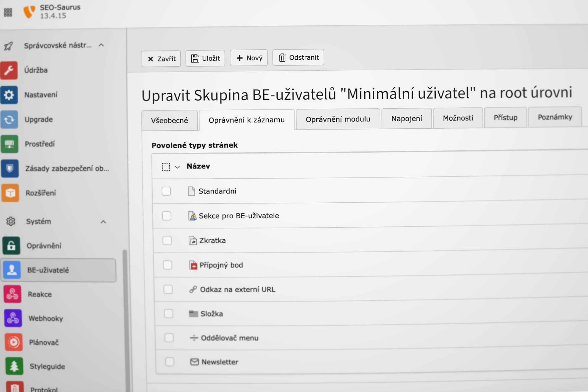Click the module grid icon in top bar
Image resolution: width=588 pixels, height=392 pixels.
(8, 12)
